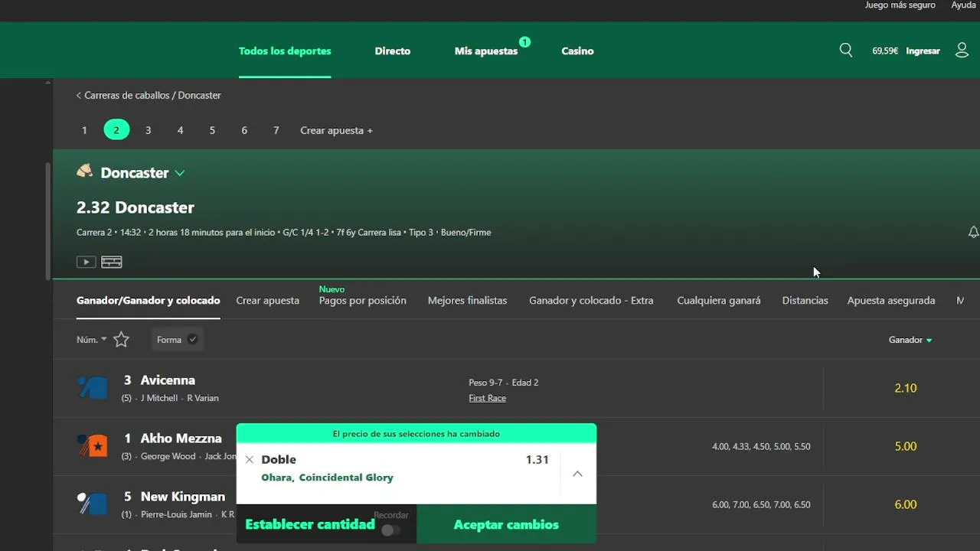This screenshot has width=980, height=551.
Task: Select Pagos por posición tab
Action: [x=363, y=301]
